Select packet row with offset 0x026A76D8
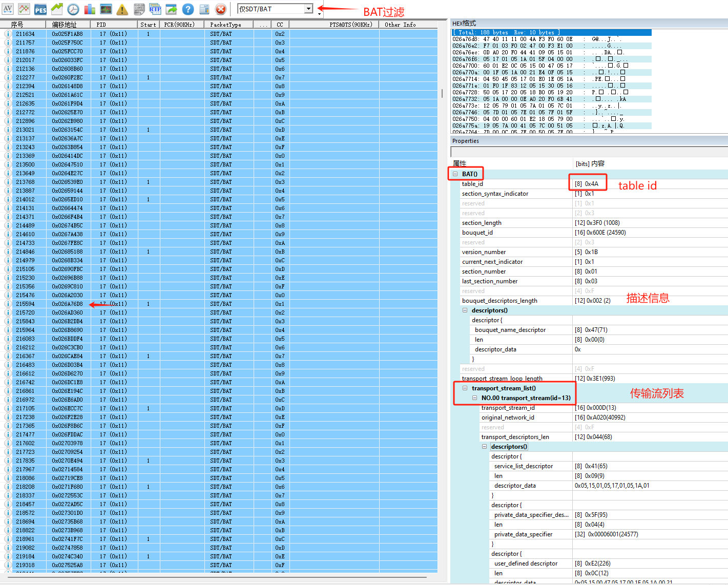 (219, 304)
